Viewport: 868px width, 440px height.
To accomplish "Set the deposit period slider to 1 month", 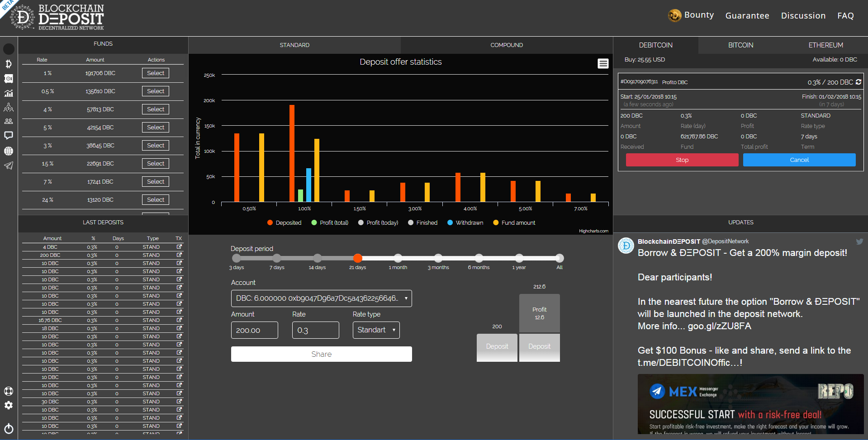I will coord(398,258).
